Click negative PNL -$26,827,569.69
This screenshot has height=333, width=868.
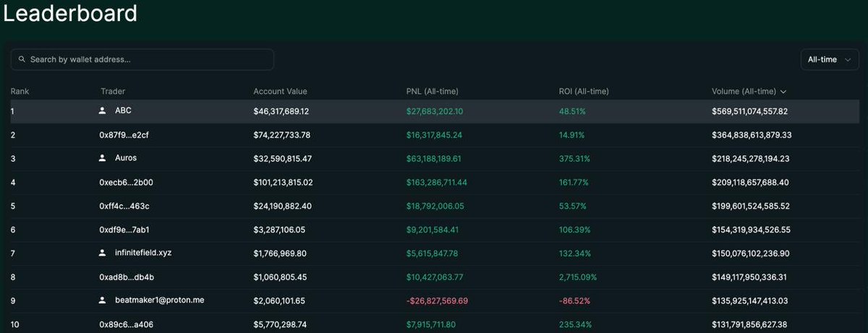(x=437, y=300)
